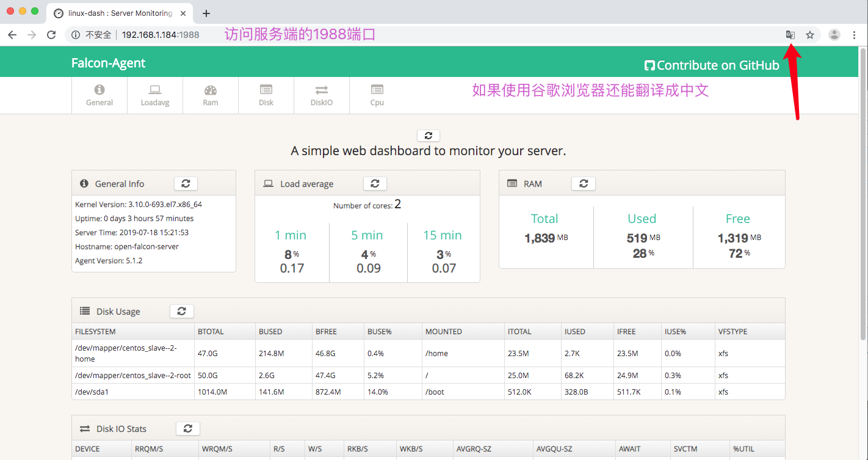Click the refresh-all button above the tagline
This screenshot has width=868, height=460.
click(429, 136)
